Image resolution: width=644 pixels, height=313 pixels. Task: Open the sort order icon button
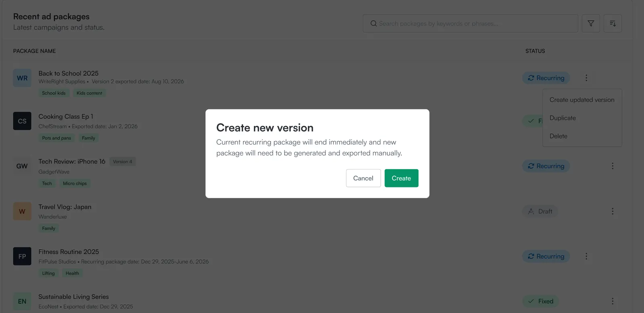tap(613, 23)
